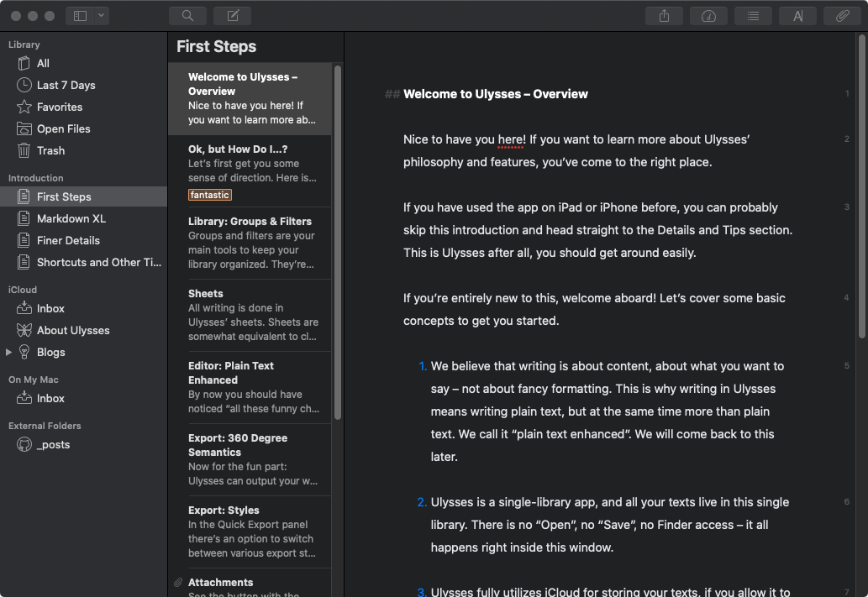868x597 pixels.
Task: Click paperclip icon beside Attachments sheet
Action: (177, 582)
